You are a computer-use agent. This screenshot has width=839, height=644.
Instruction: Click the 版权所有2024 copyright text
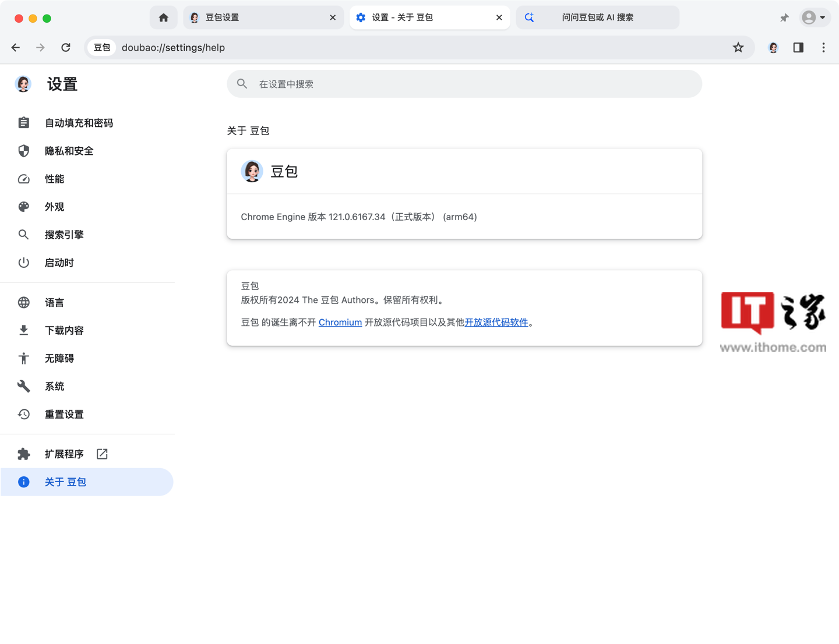coord(344,300)
